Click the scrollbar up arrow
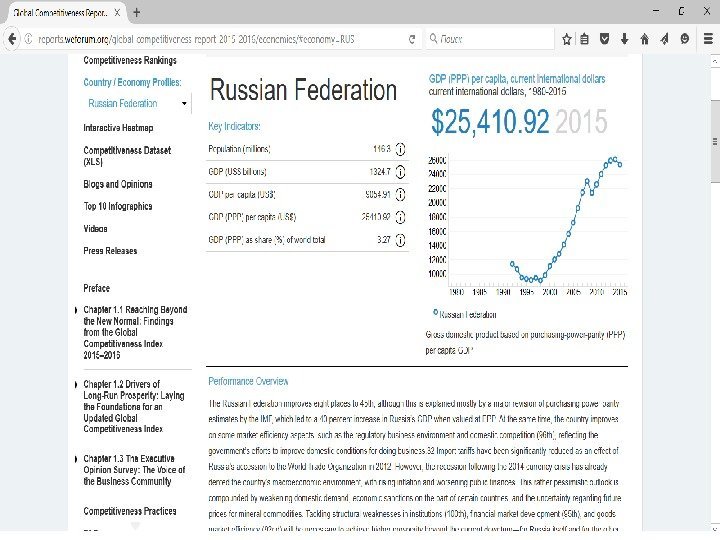720x540 pixels. (715, 61)
